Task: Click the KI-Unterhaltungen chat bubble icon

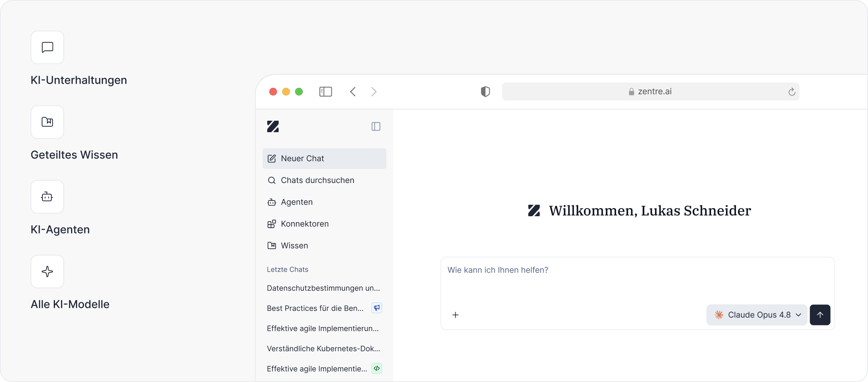Action: click(x=47, y=47)
